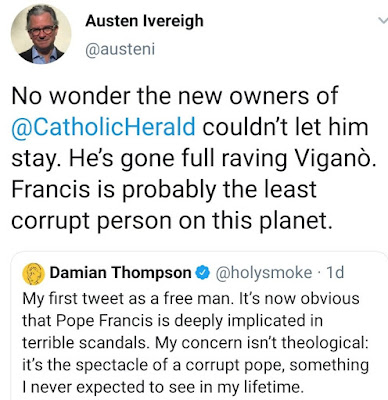Follow the @CatholicHerald mention link
Screen dimensions: 388x400
coord(103,127)
